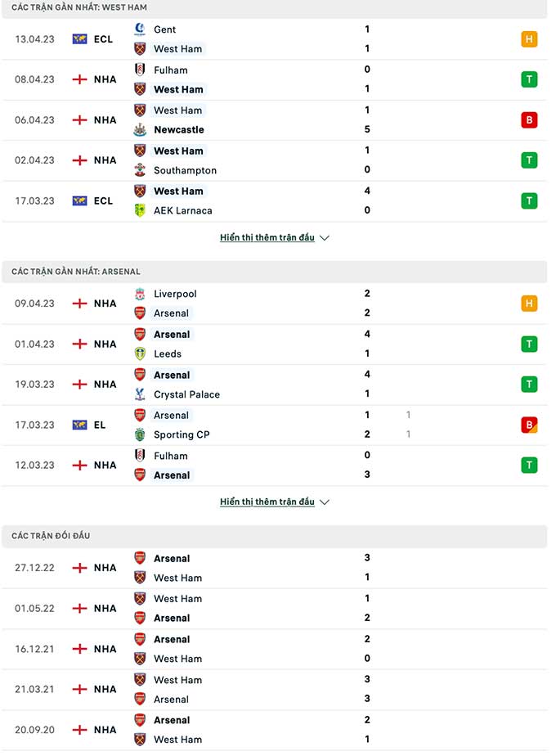Click the Gent club crest icon
Screen dimensions: 556x756
pos(140,29)
